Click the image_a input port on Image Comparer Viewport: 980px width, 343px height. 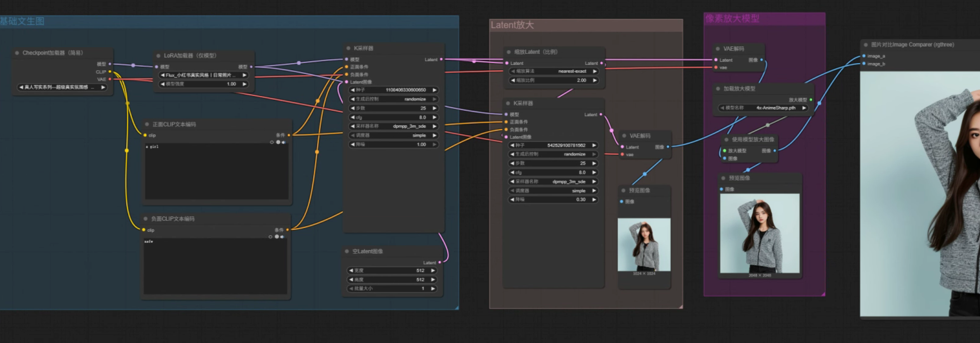point(864,56)
